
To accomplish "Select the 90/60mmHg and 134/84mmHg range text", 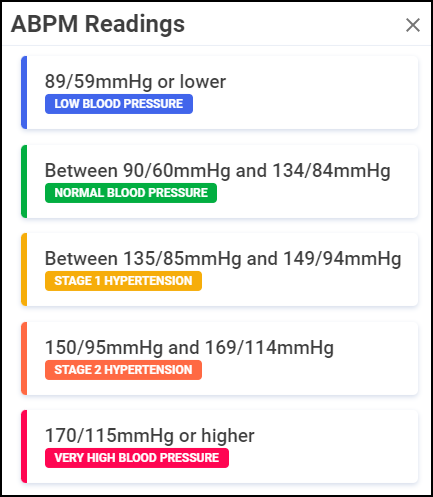I will point(217,171).
